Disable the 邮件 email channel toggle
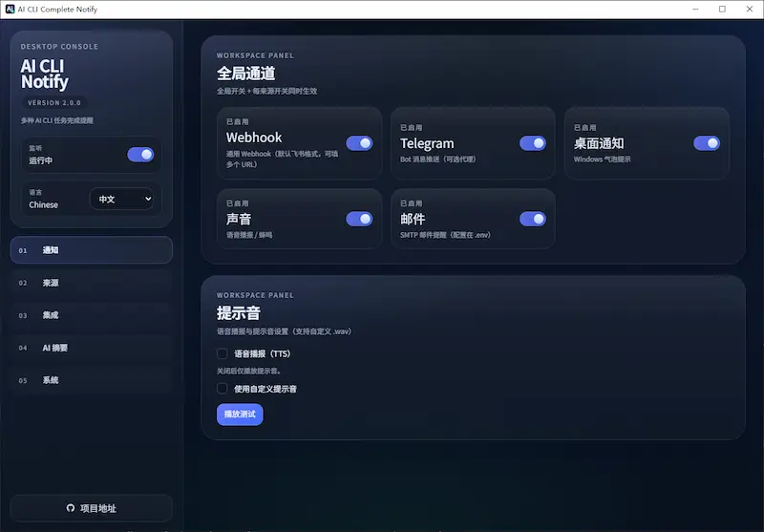This screenshot has width=764, height=532. [532, 219]
